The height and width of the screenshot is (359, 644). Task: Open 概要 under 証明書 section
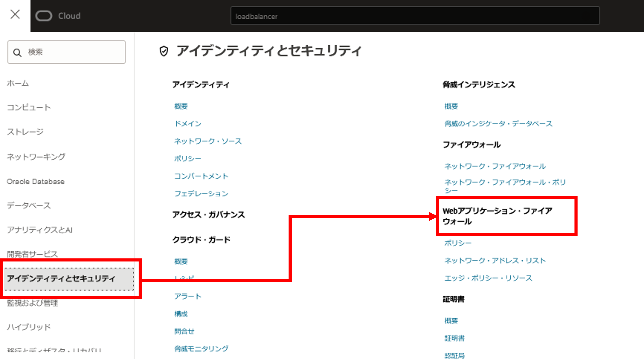pos(451,321)
